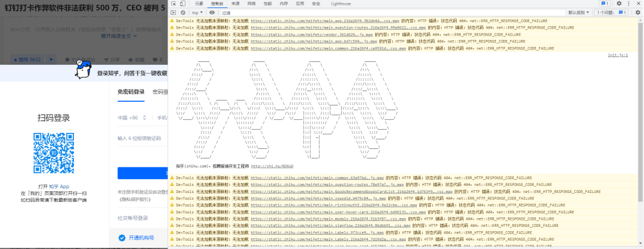Viewport: 644px width, 249px height.
Task: Click the 分享 share button
Action: pos(112,60)
